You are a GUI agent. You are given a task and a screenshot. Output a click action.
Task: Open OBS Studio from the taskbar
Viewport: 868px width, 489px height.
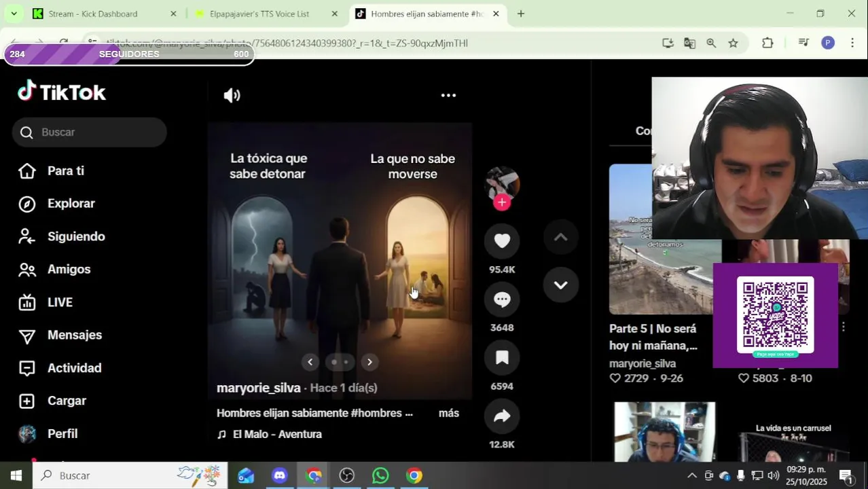[347, 475]
